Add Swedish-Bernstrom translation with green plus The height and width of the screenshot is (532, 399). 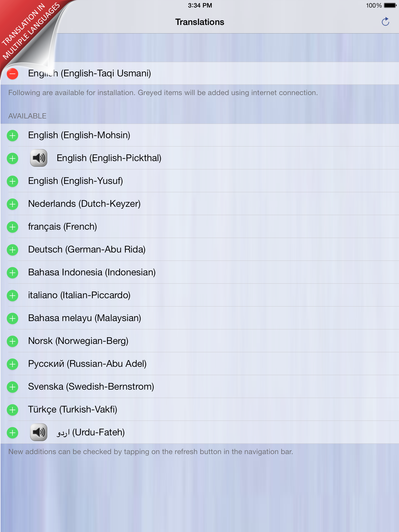point(12,387)
